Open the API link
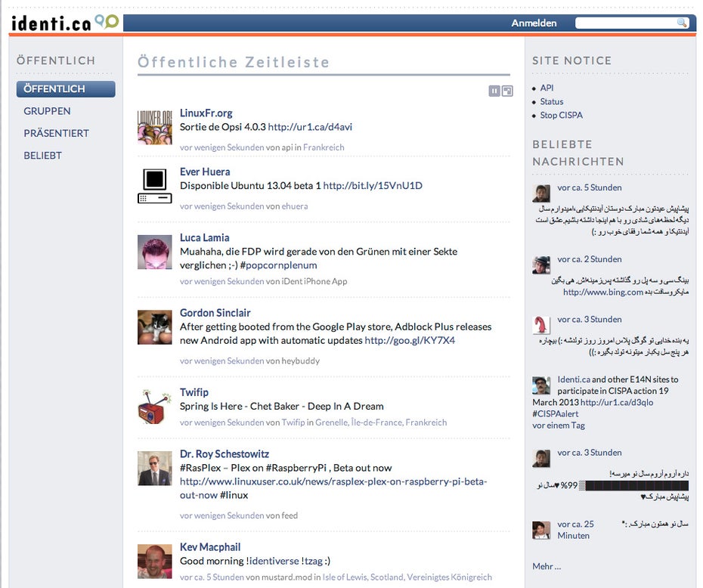Screen dimensions: 703x588 point(547,88)
